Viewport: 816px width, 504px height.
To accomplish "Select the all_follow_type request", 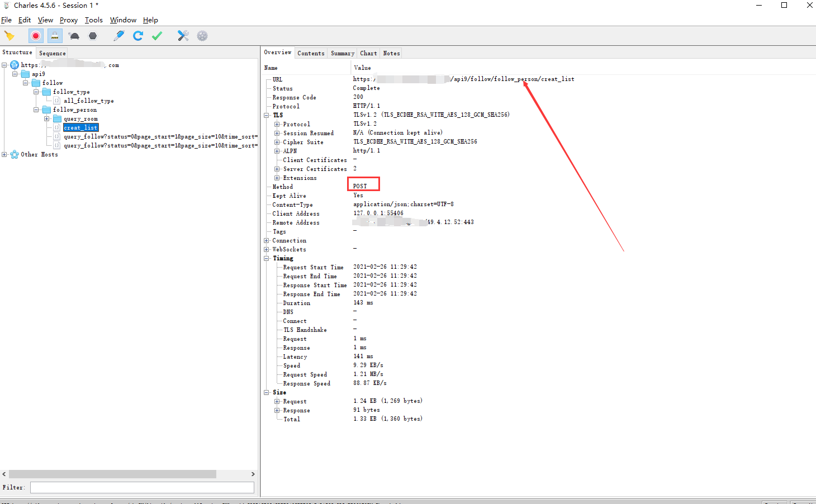I will pyautogui.click(x=88, y=101).
